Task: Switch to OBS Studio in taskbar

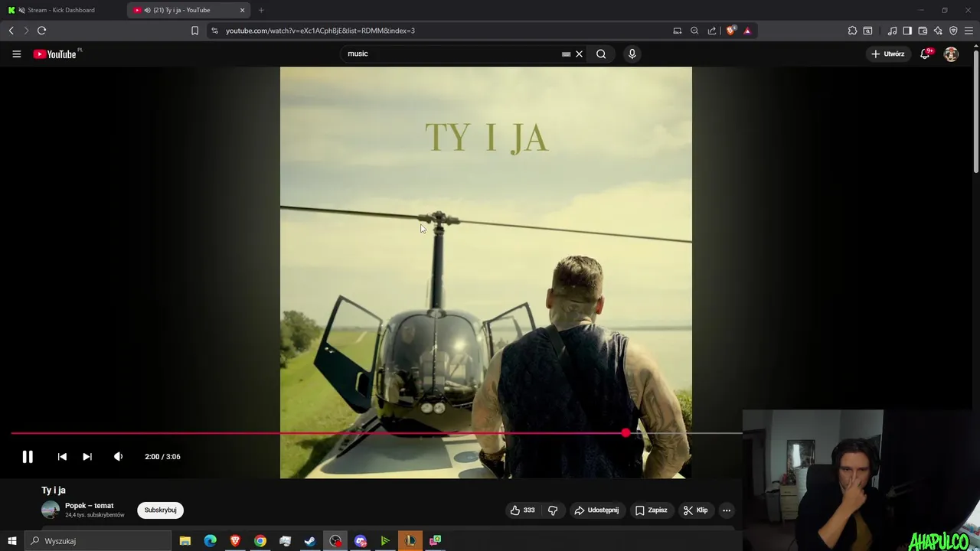Action: [x=335, y=541]
